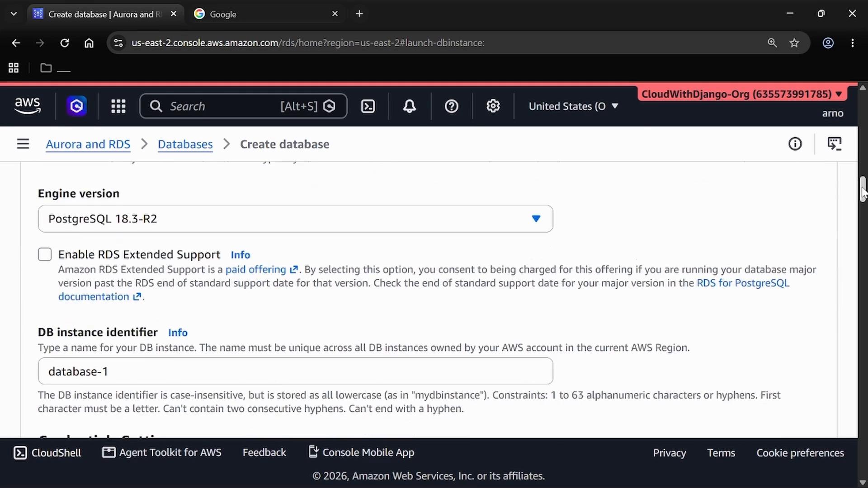Open the browser home page

(89, 43)
